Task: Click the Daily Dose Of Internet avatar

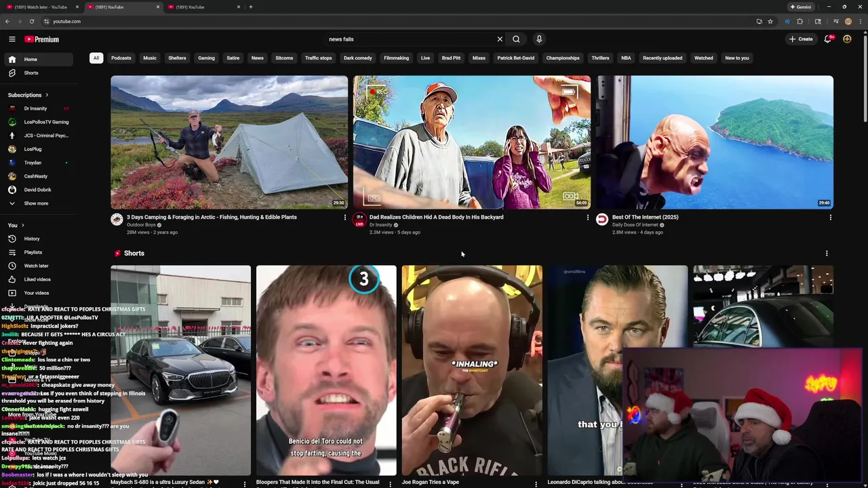Action: [602, 219]
